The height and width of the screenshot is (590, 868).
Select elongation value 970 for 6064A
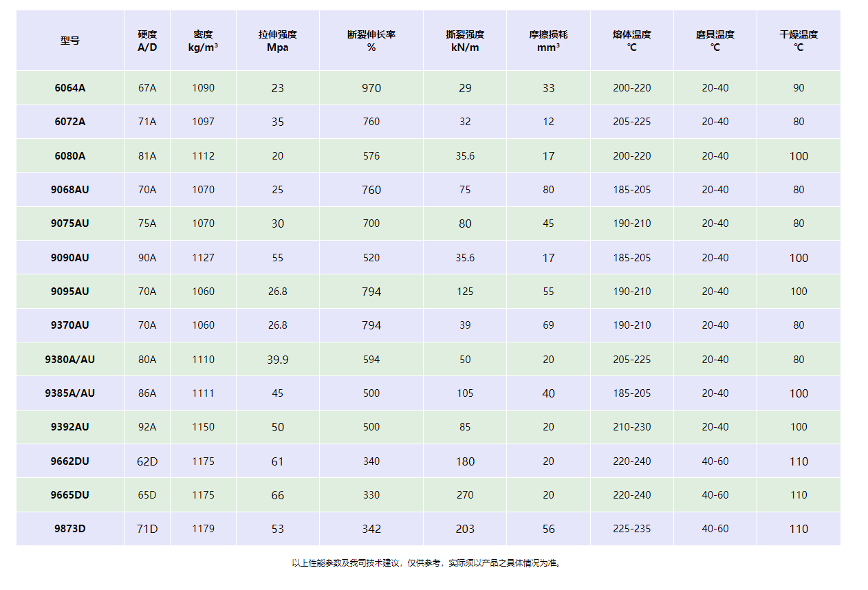(371, 88)
